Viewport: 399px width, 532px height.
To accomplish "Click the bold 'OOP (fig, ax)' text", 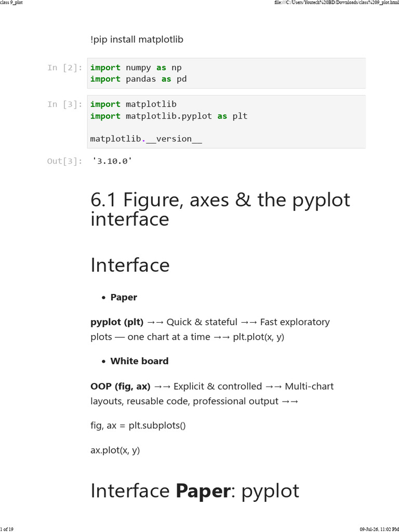I will 121,387.
